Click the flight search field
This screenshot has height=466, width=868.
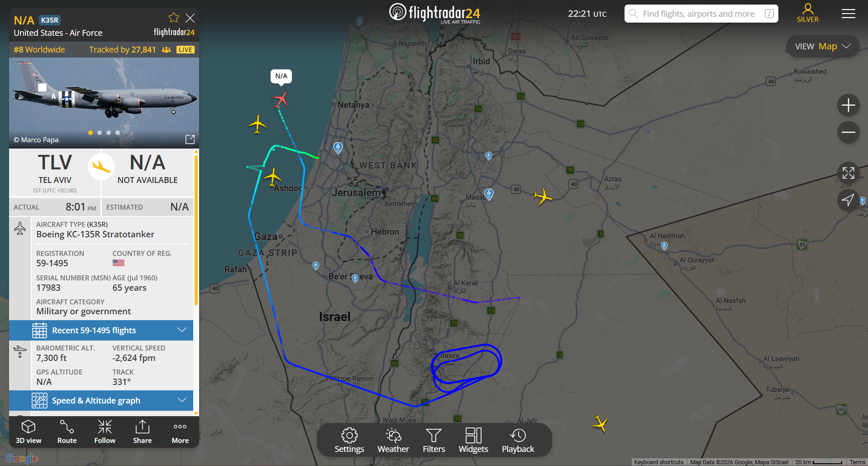click(x=701, y=14)
